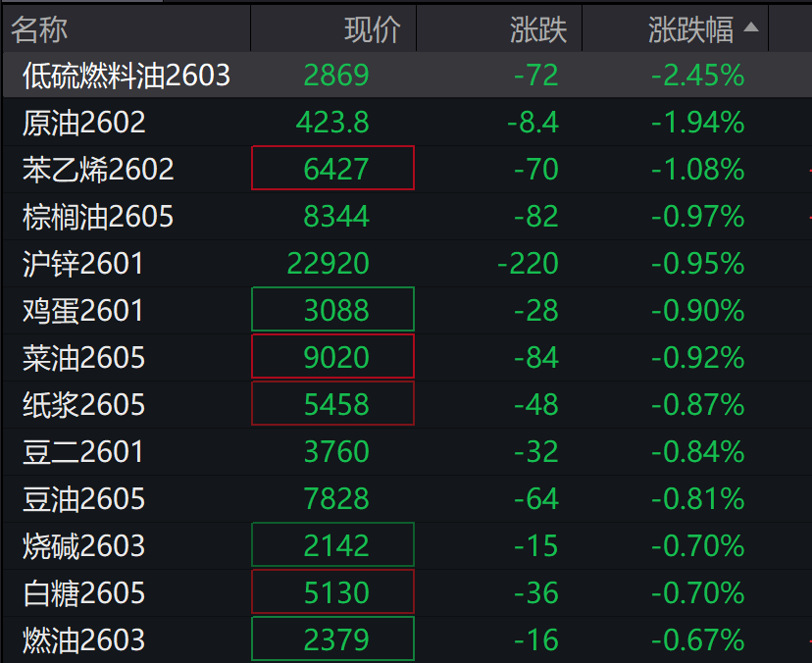
Task: Sort the list by 涨跌 header
Action: [538, 29]
